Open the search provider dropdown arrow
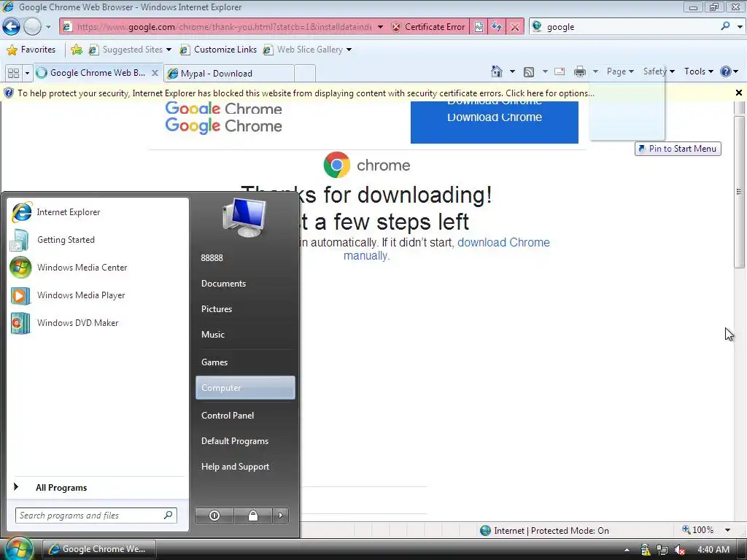Image resolution: width=747 pixels, height=560 pixels. [x=740, y=27]
